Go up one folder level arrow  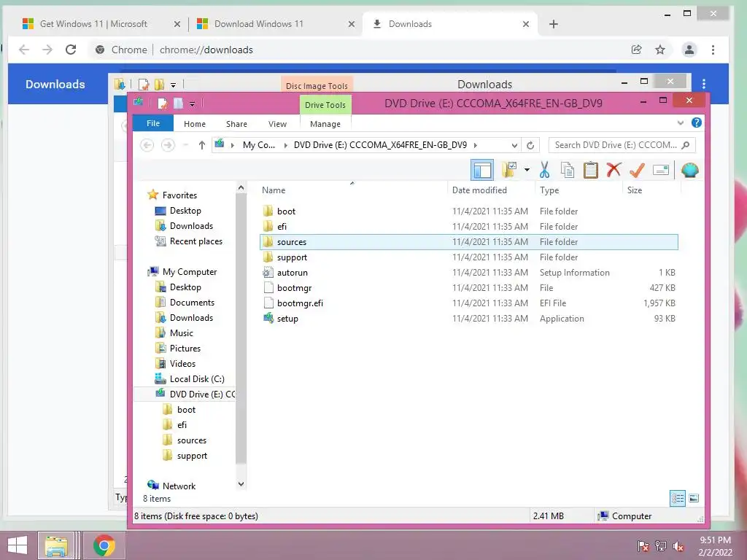[x=201, y=145]
